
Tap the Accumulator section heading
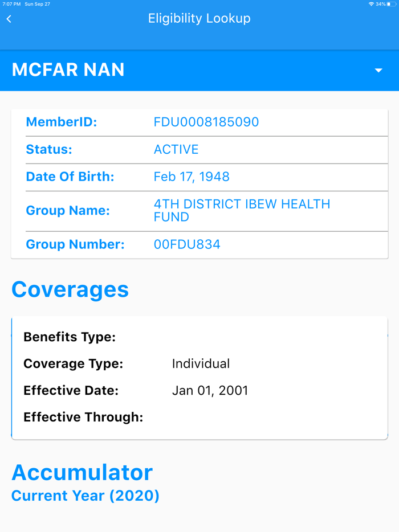[82, 472]
